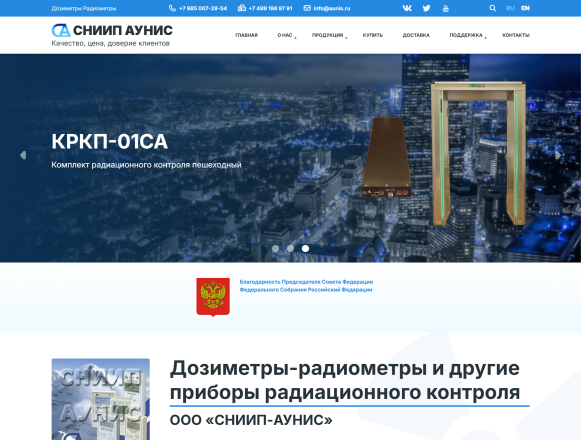Open the ДОСТАВКА menu item
The image size is (581, 440).
[x=416, y=35]
